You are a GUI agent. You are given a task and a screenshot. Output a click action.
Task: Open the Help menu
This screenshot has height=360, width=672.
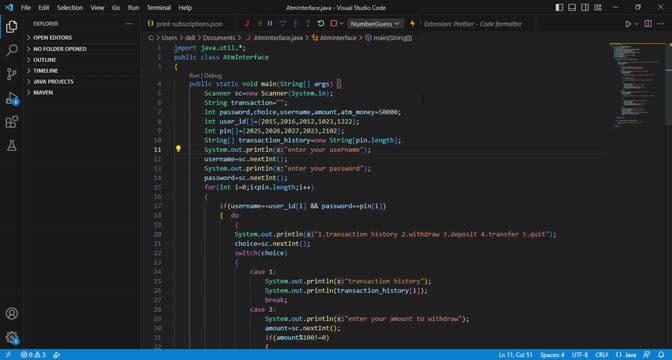pyautogui.click(x=185, y=8)
